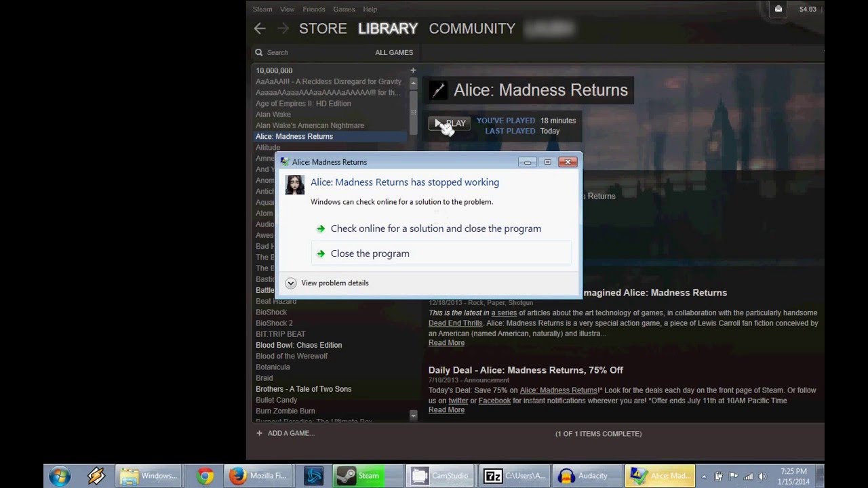This screenshot has height=488, width=868.
Task: Select Blood Bowl: Chaos Edition
Action: point(298,345)
